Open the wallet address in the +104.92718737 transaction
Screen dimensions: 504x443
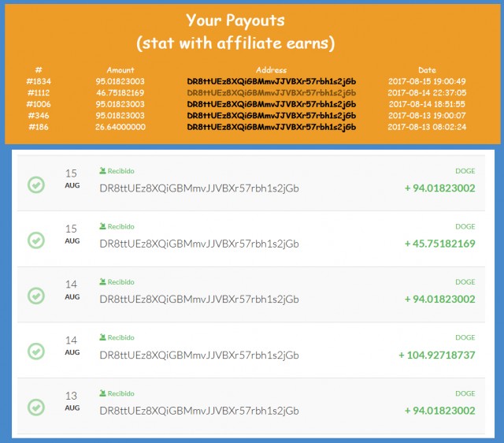199,355
